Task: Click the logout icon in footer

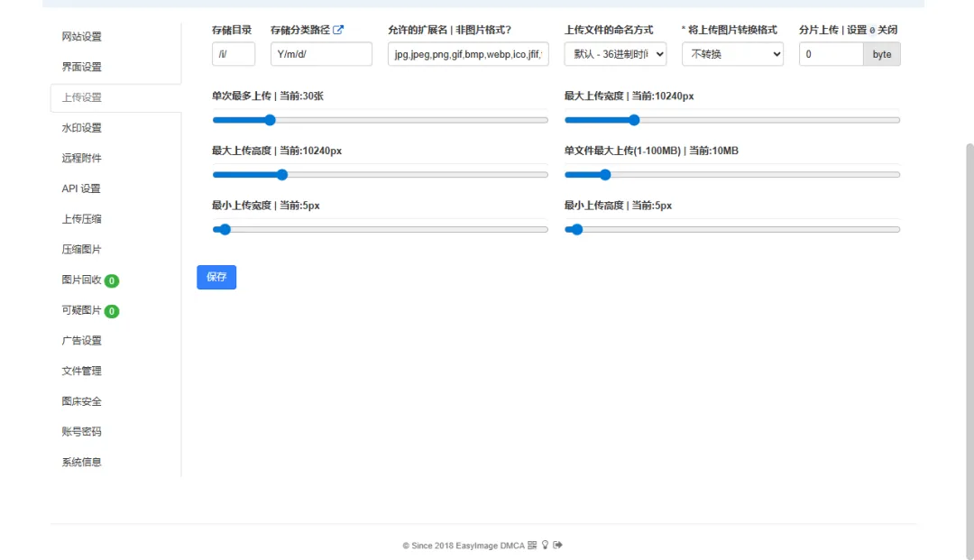Action: [x=557, y=546]
